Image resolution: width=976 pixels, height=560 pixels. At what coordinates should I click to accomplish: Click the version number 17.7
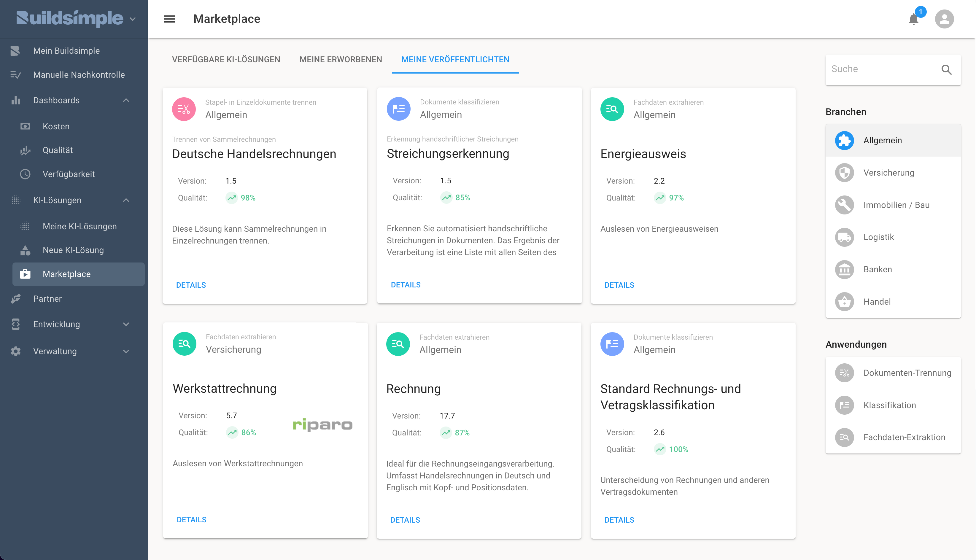447,416
